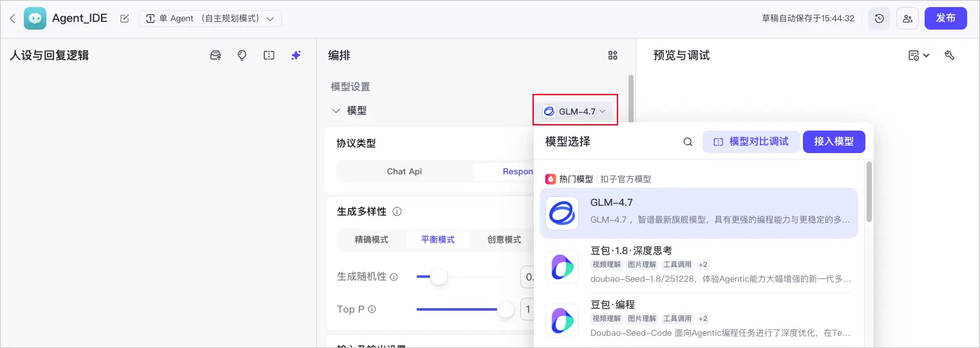This screenshot has height=348, width=980.
Task: Click the lightbulb icon in 人设与回复逻辑
Action: (x=242, y=55)
